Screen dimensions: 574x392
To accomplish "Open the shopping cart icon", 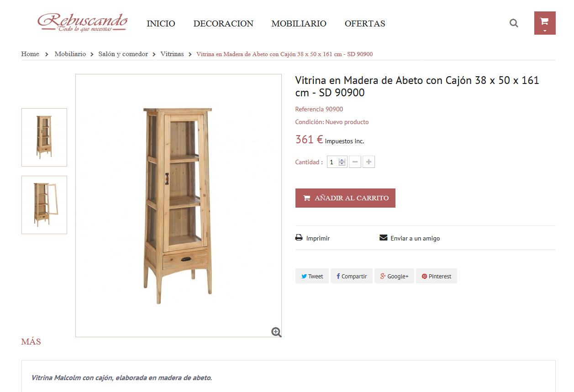I will pyautogui.click(x=544, y=21).
